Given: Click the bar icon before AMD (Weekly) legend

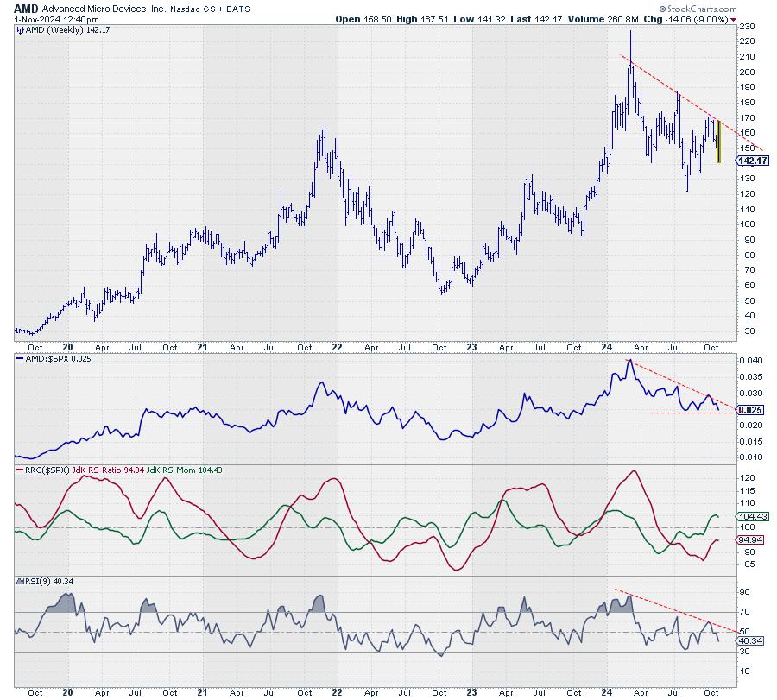Looking at the screenshot, I should click(20, 30).
